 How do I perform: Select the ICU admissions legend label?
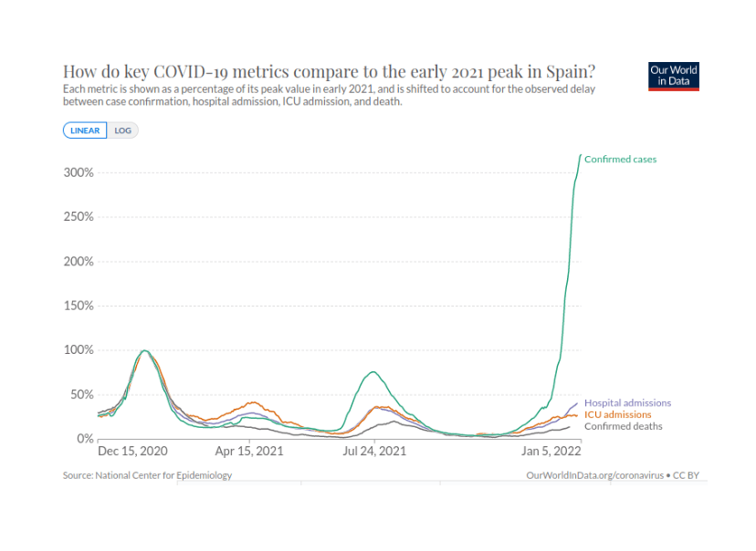click(x=617, y=415)
